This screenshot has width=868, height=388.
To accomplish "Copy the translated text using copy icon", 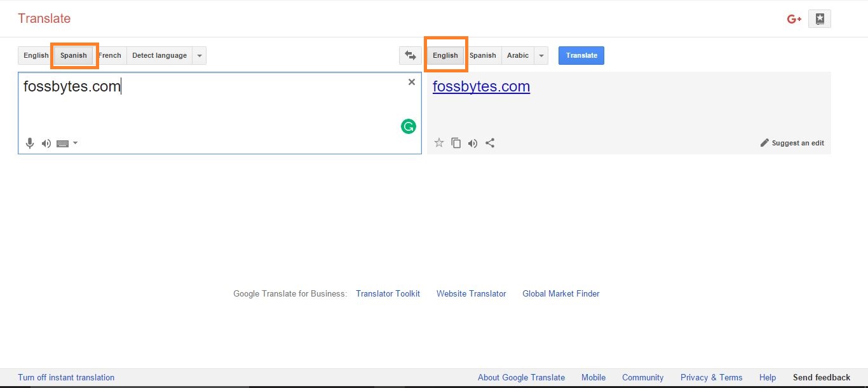I will [x=456, y=143].
